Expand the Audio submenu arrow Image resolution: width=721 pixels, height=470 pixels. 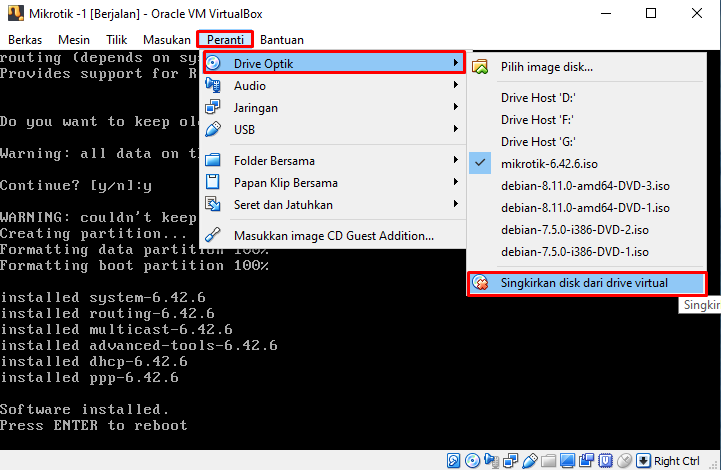[455, 85]
